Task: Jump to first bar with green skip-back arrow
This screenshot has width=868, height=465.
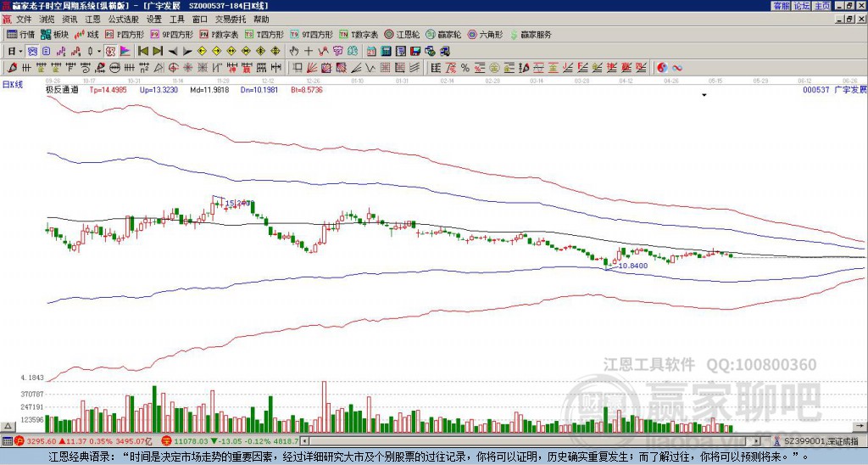Action: pos(143,51)
